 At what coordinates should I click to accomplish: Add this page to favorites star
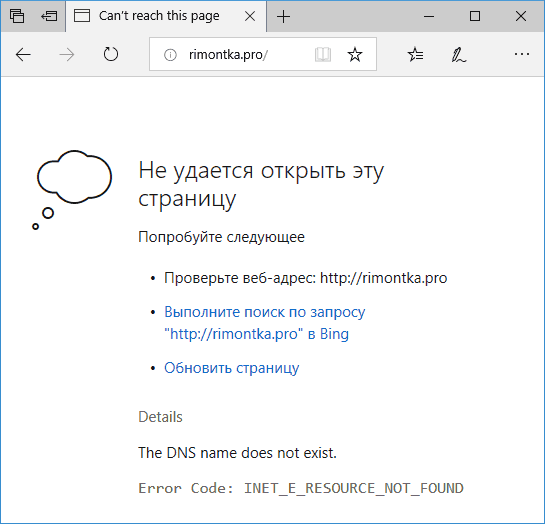pos(355,54)
